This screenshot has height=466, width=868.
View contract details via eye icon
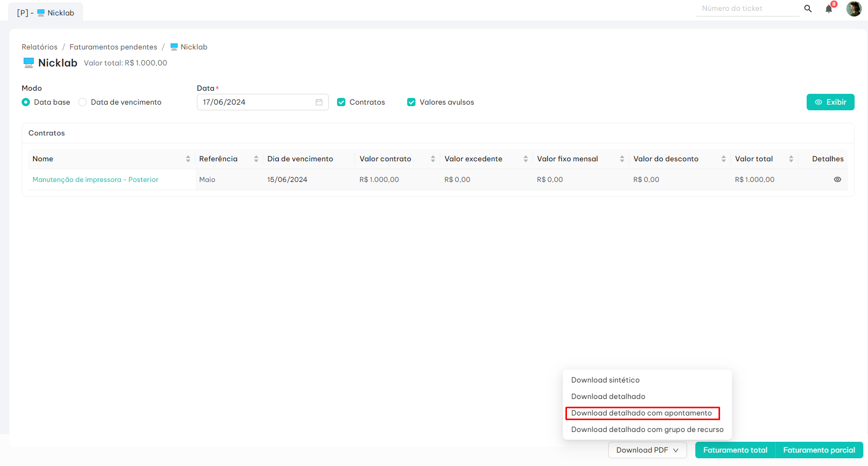tap(837, 179)
